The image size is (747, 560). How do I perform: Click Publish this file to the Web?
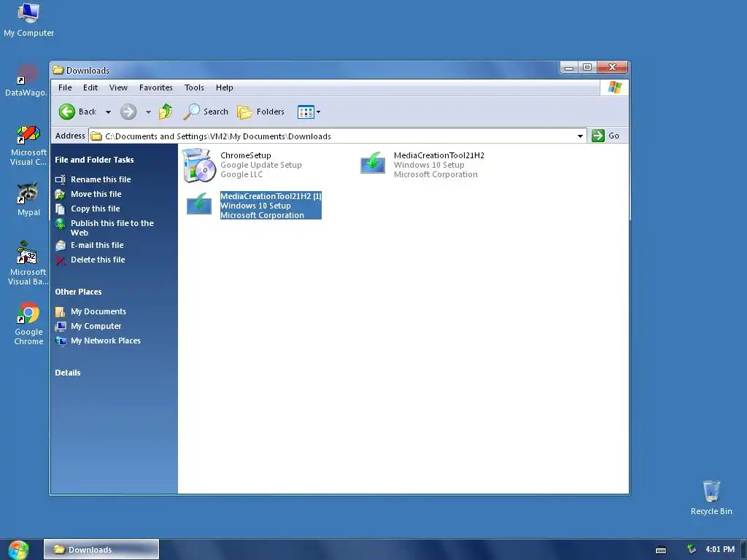[x=112, y=228]
